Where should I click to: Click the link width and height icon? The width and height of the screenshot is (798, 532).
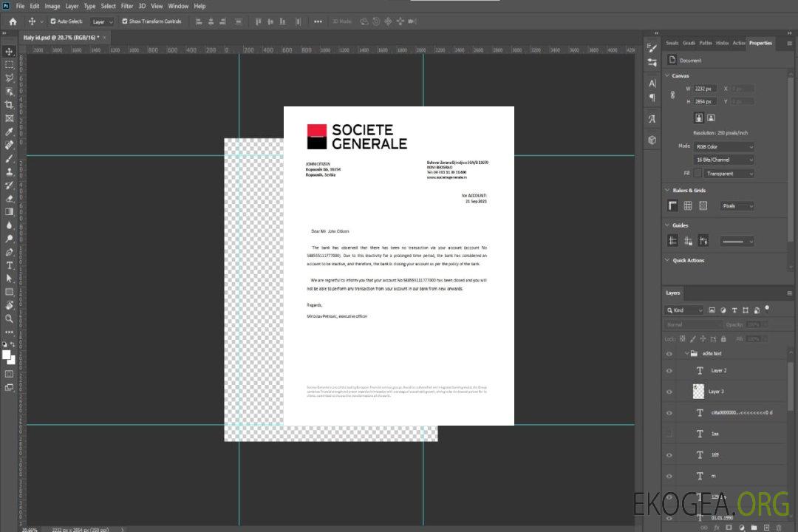tap(673, 95)
